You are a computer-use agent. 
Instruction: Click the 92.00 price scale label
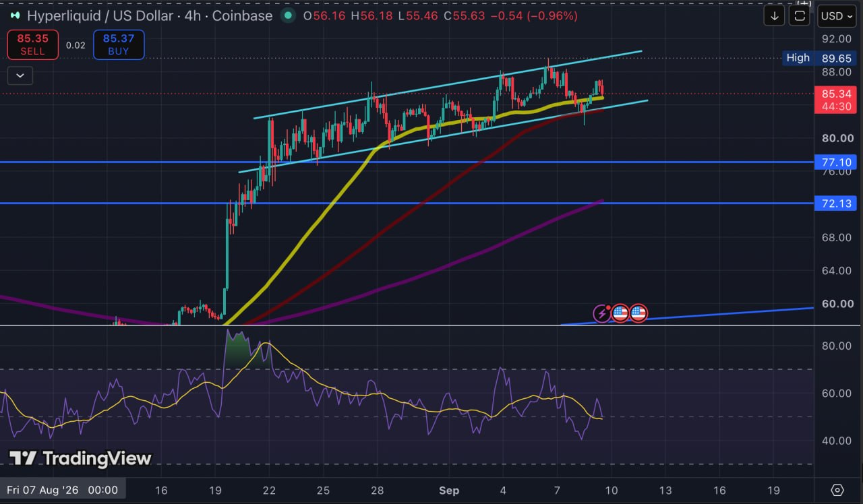[836, 38]
